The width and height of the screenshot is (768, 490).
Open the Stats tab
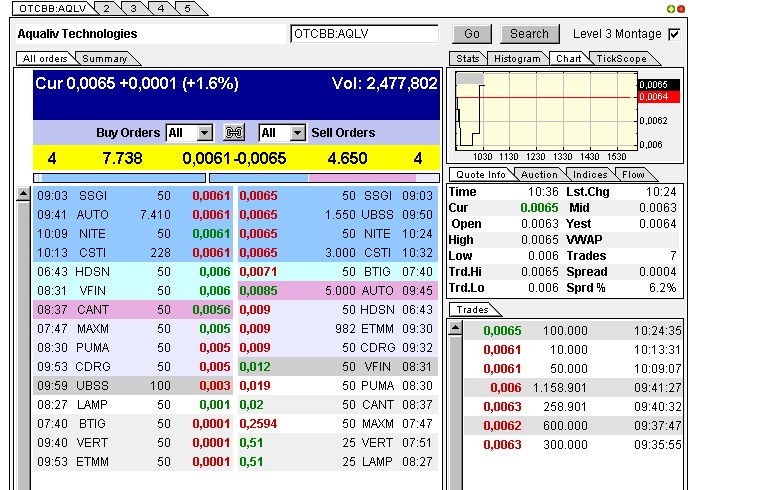468,58
